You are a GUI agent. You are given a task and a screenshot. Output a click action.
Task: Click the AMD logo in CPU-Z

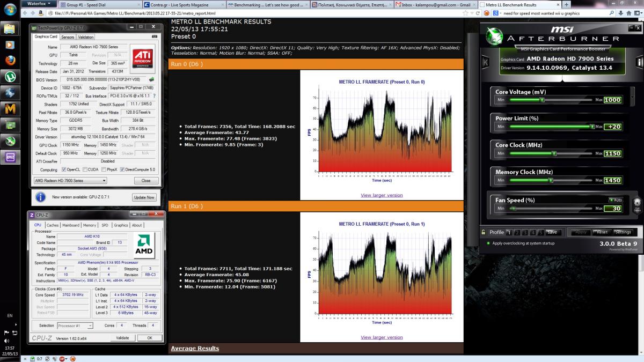pyautogui.click(x=143, y=245)
